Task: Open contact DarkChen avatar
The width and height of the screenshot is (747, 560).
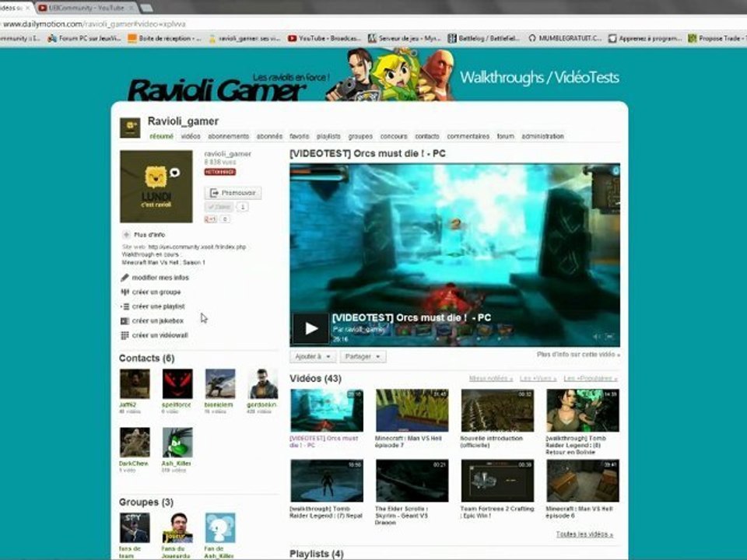Action: coord(135,443)
